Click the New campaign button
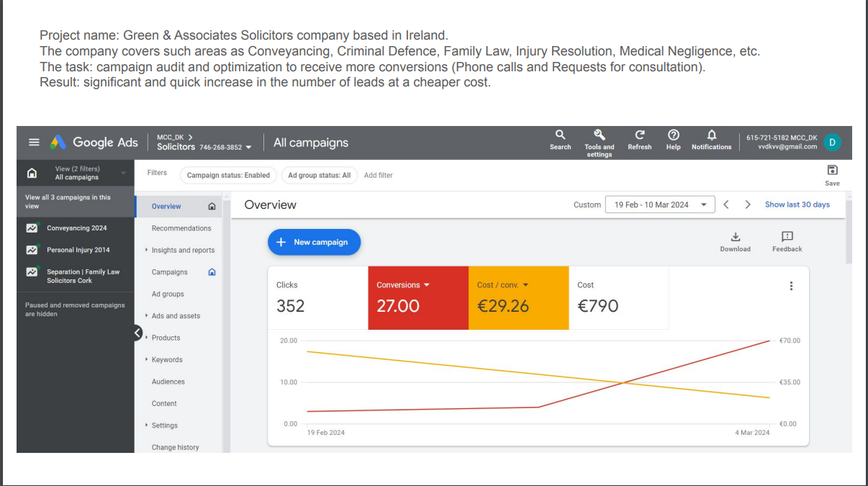Screen dimensions: 868x486 tap(314, 243)
